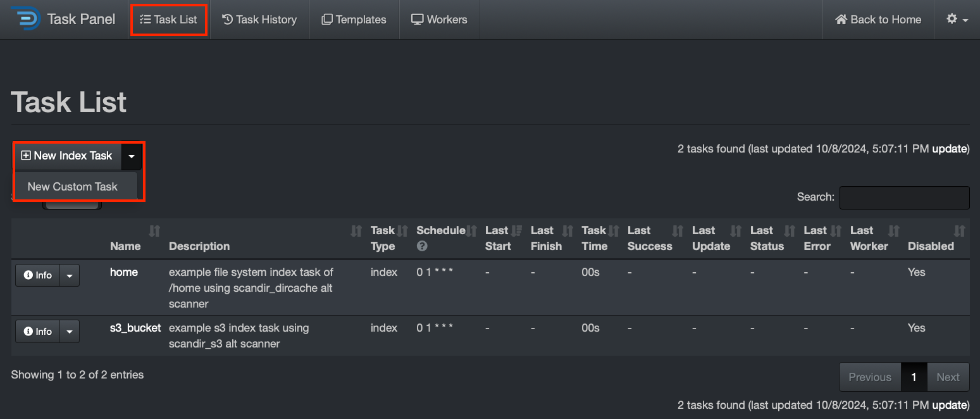Click Back to Home link
The height and width of the screenshot is (419, 980).
[878, 20]
